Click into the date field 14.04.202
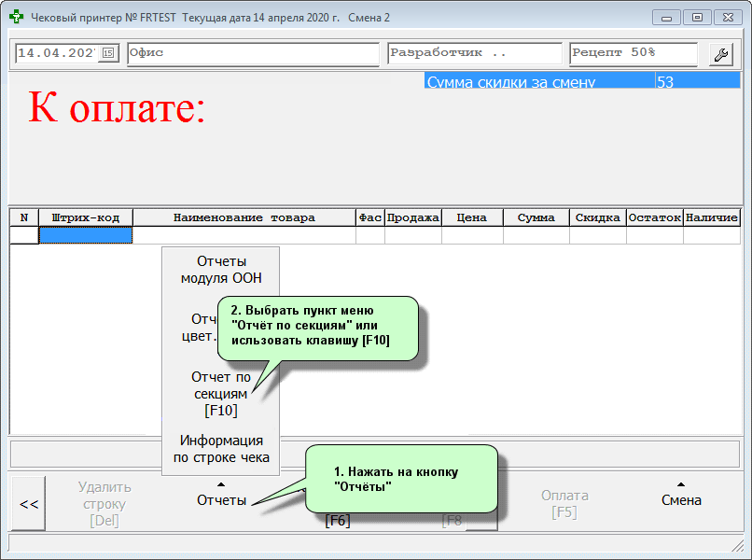Image resolution: width=752 pixels, height=560 pixels. click(x=58, y=53)
